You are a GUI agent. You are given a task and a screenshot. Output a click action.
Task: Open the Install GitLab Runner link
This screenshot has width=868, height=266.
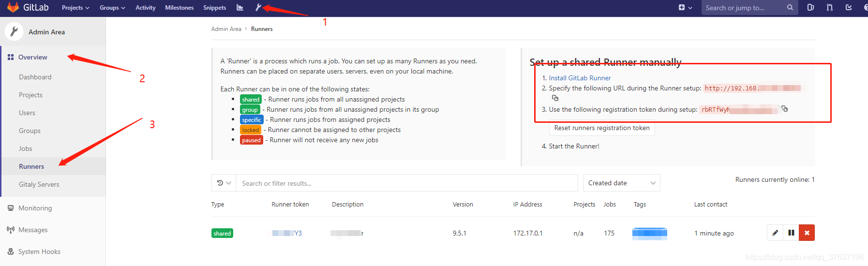click(580, 78)
